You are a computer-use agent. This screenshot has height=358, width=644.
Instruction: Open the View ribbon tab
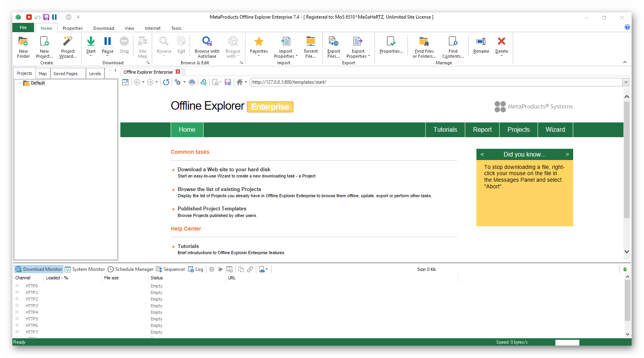click(x=129, y=28)
